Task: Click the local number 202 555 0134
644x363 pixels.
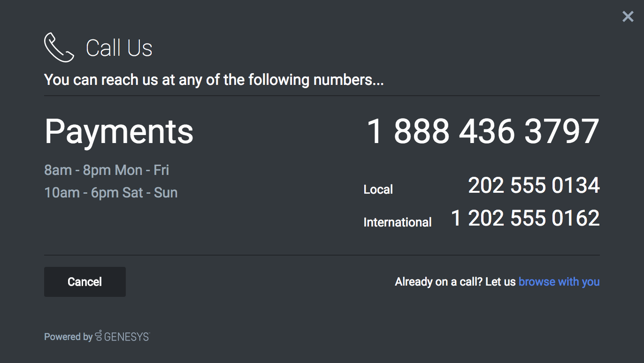Action: point(534,185)
